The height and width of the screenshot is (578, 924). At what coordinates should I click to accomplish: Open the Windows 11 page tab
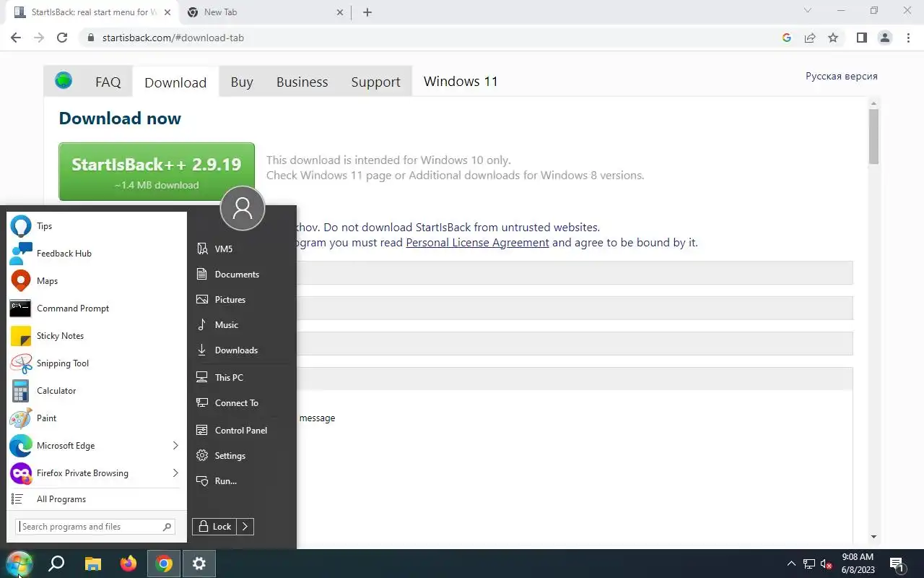coord(461,81)
